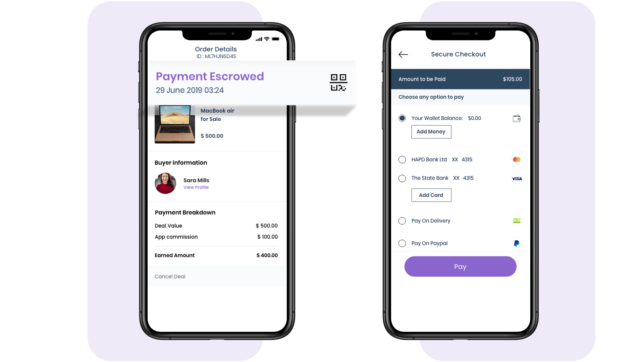Image resolution: width=644 pixels, height=362 pixels.
Task: Select Pay On Delivery radio button
Action: tap(402, 221)
